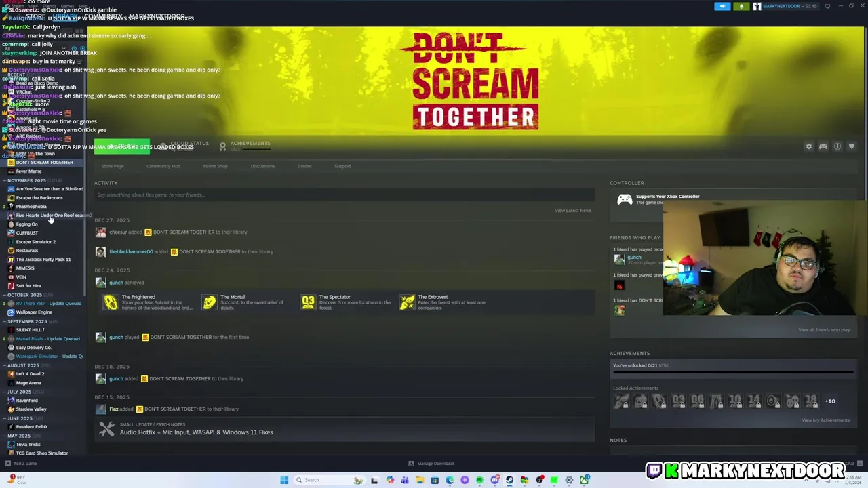Screen dimensions: 868x488
Task: Select locked achievement icon numbered 14
Action: (754, 401)
